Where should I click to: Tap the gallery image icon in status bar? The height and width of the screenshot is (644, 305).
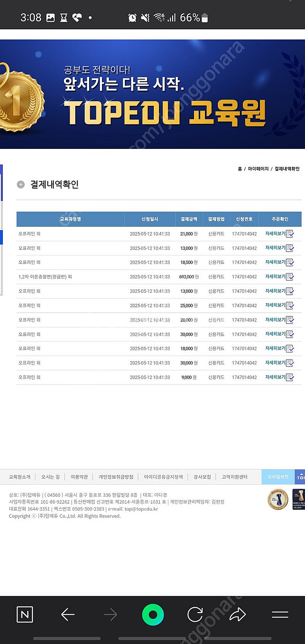pyautogui.click(x=50, y=17)
